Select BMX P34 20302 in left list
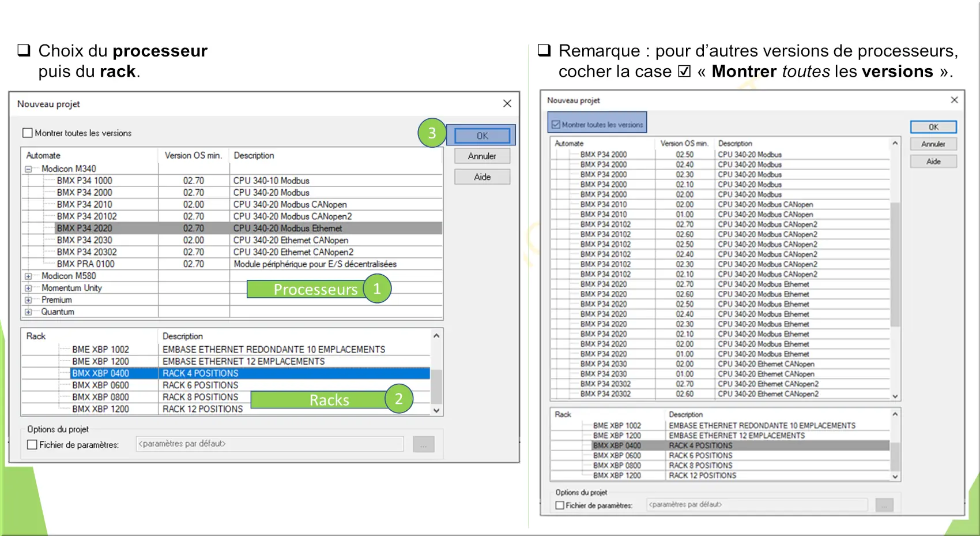The width and height of the screenshot is (980, 536). click(86, 252)
